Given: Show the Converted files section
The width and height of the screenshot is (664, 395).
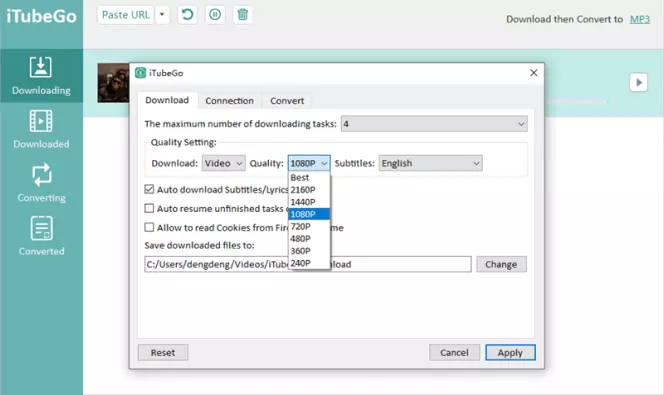Looking at the screenshot, I should (x=41, y=236).
